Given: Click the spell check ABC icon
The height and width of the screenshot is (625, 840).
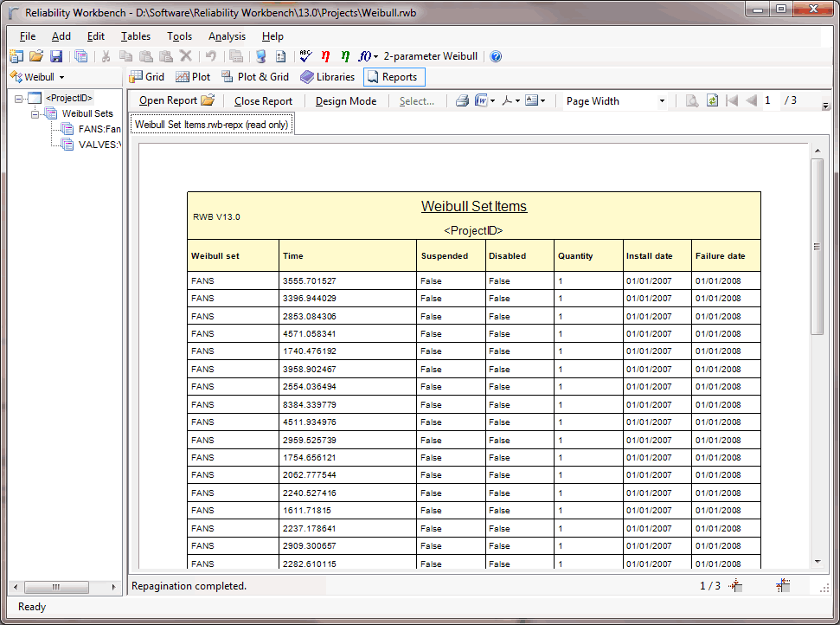Looking at the screenshot, I should pos(305,56).
